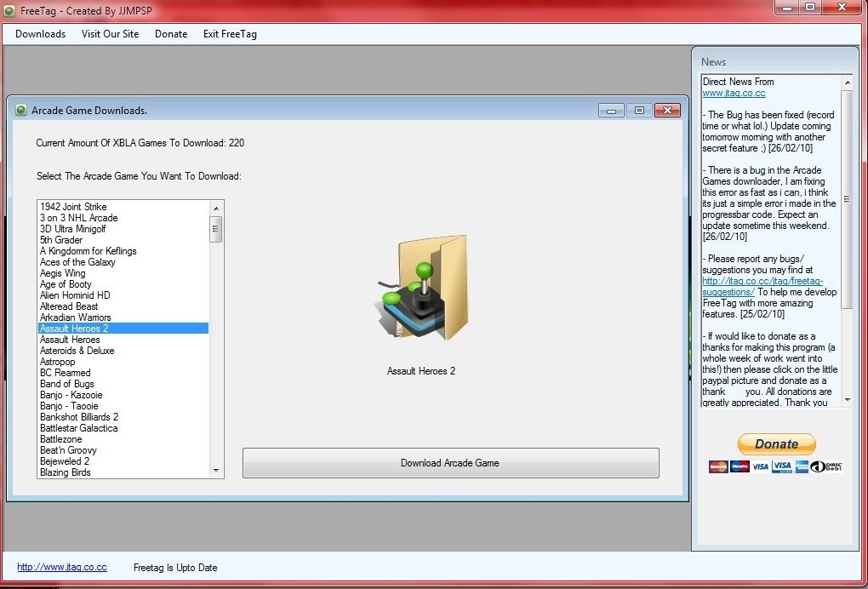Open the freetag-suggestions link in News
The height and width of the screenshot is (589, 868).
(x=762, y=286)
